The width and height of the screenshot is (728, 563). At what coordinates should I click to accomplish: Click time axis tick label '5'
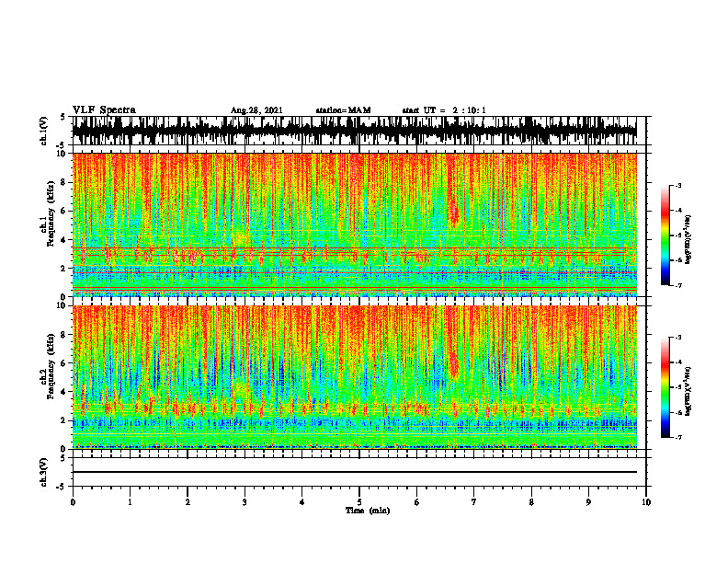pyautogui.click(x=359, y=502)
